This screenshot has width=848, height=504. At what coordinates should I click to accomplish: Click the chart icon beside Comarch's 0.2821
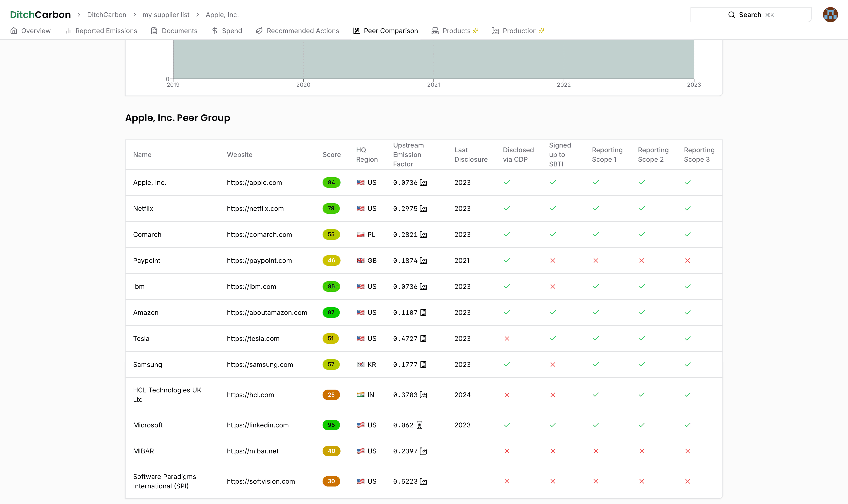(x=423, y=235)
